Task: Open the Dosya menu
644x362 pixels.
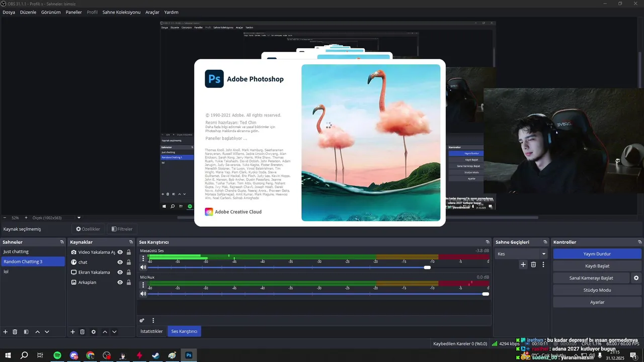Action: [9, 12]
